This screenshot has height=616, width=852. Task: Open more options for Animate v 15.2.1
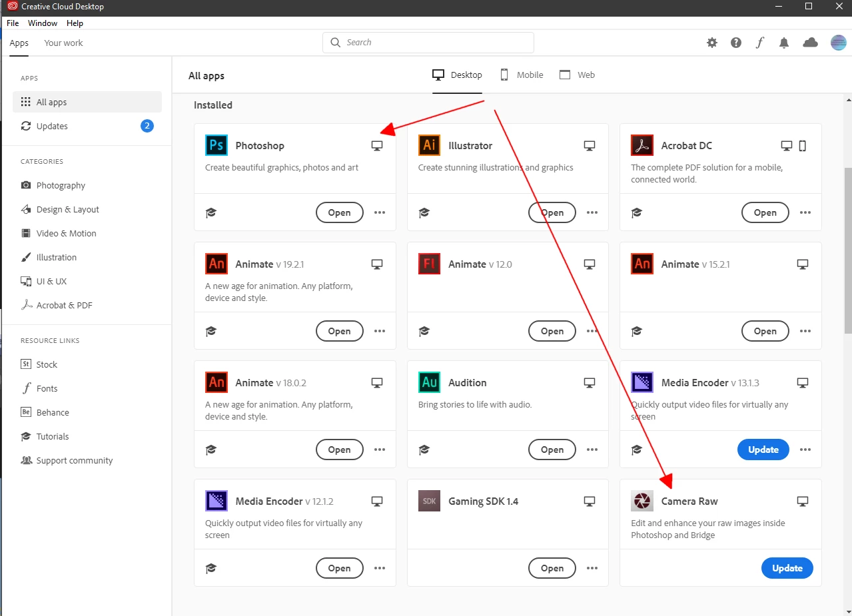805,331
